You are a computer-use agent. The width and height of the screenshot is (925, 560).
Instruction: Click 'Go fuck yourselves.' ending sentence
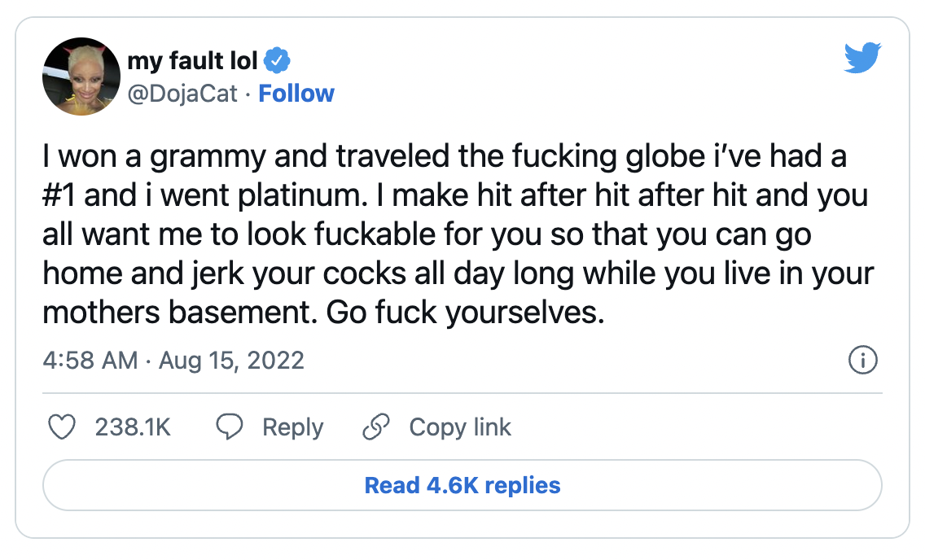[x=466, y=313]
